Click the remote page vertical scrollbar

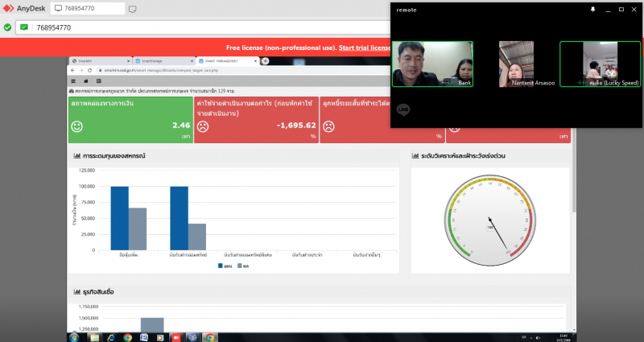click(574, 171)
